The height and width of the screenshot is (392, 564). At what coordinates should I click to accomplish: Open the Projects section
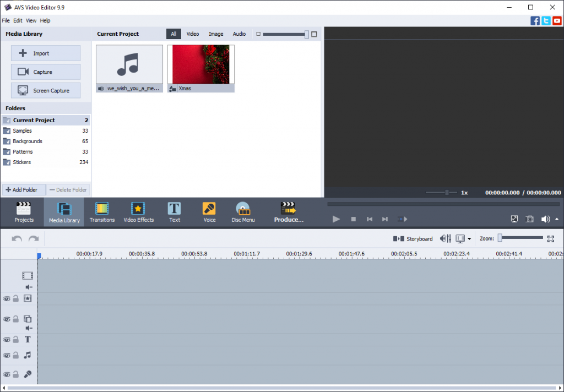point(24,212)
